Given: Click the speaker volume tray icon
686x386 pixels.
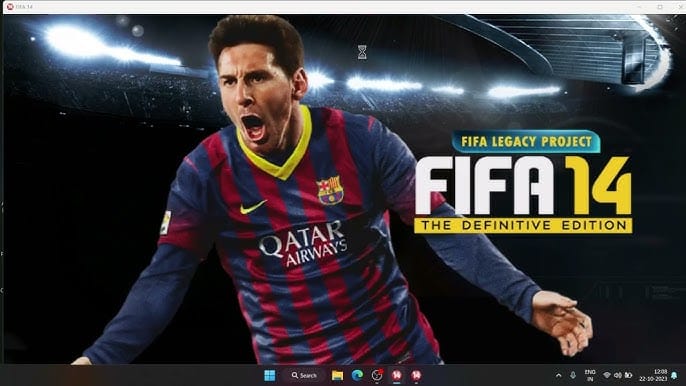Looking at the screenshot, I should (x=618, y=375).
